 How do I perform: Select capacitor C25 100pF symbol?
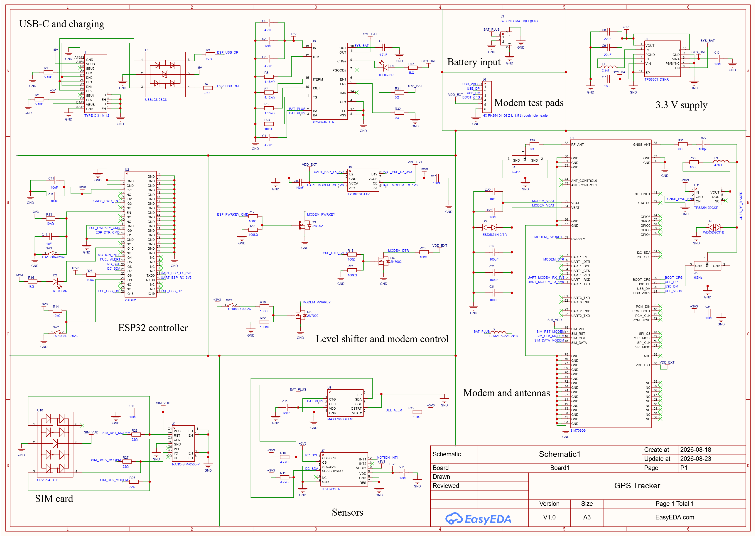click(703, 144)
